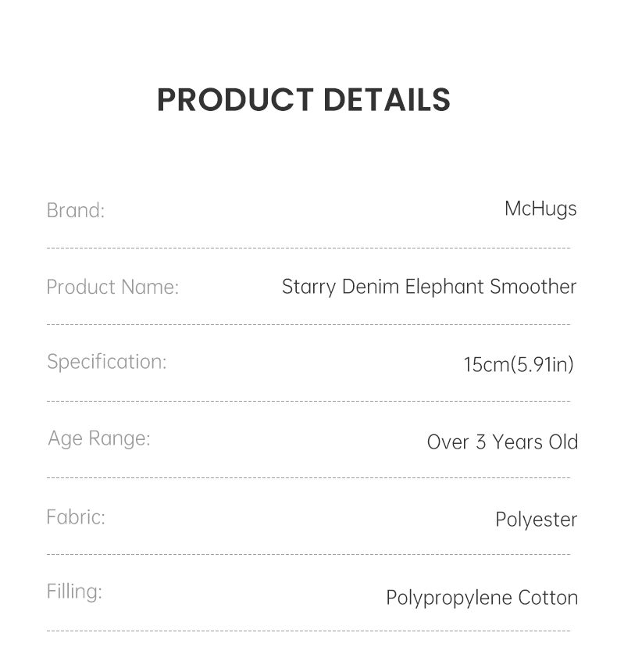Screen dimensions: 617x672
Task: Click the dashed divider below the Specification row
Action: coord(308,401)
